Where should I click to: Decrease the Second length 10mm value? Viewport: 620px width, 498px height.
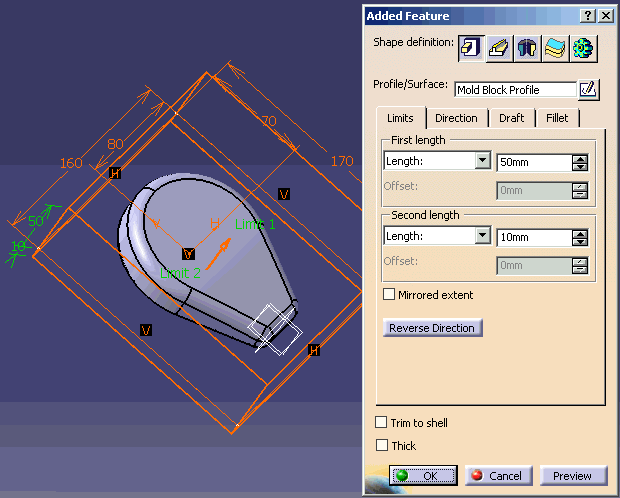[580, 242]
